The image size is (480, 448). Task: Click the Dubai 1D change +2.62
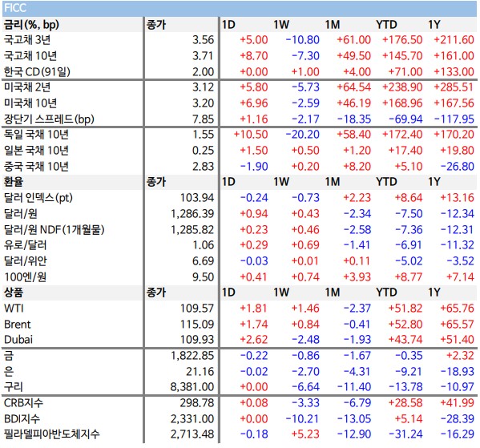[254, 340]
